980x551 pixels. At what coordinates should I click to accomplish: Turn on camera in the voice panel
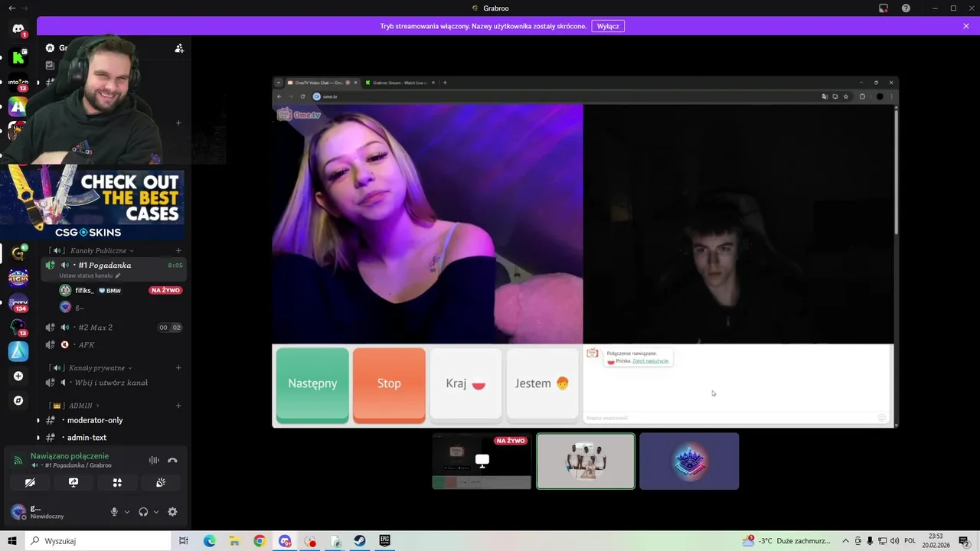tap(30, 483)
